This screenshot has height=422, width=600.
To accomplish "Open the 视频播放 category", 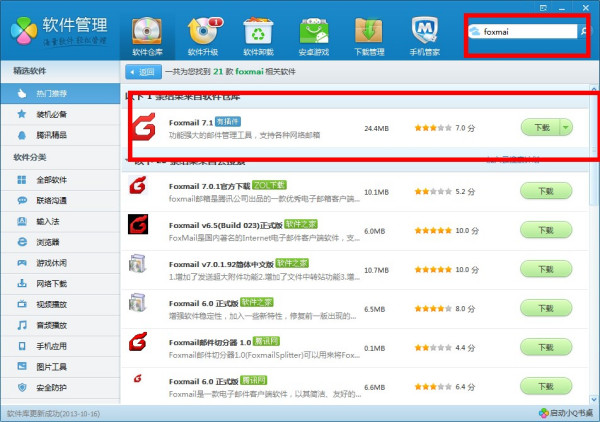I will pos(60,304).
